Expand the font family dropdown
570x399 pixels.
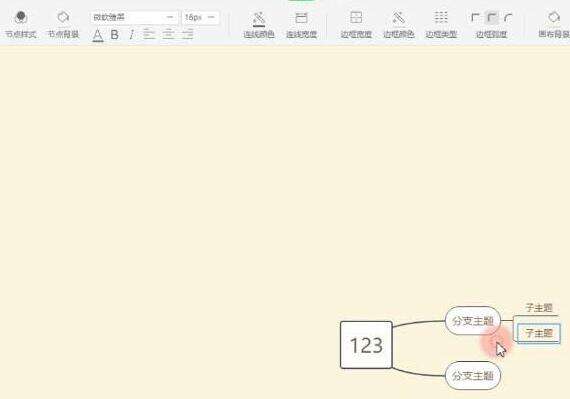(x=134, y=17)
